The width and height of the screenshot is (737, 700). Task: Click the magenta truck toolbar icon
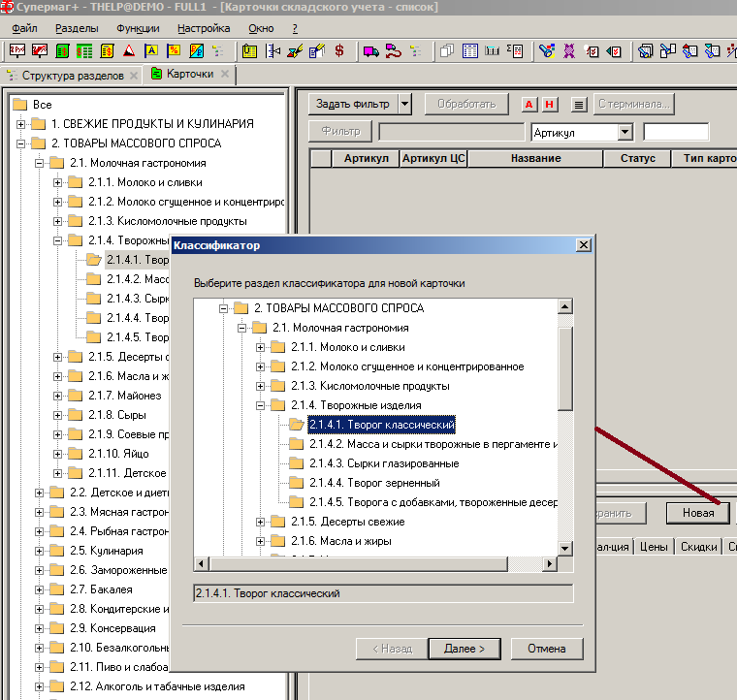[370, 50]
